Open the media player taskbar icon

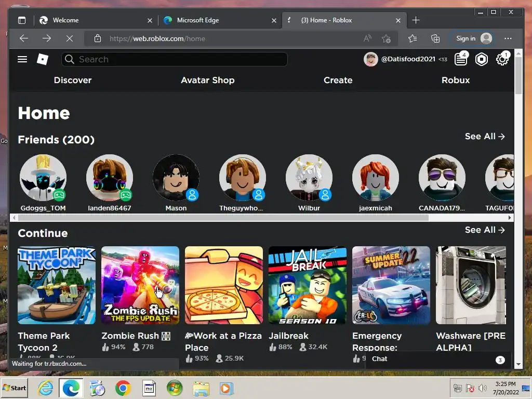coord(226,388)
